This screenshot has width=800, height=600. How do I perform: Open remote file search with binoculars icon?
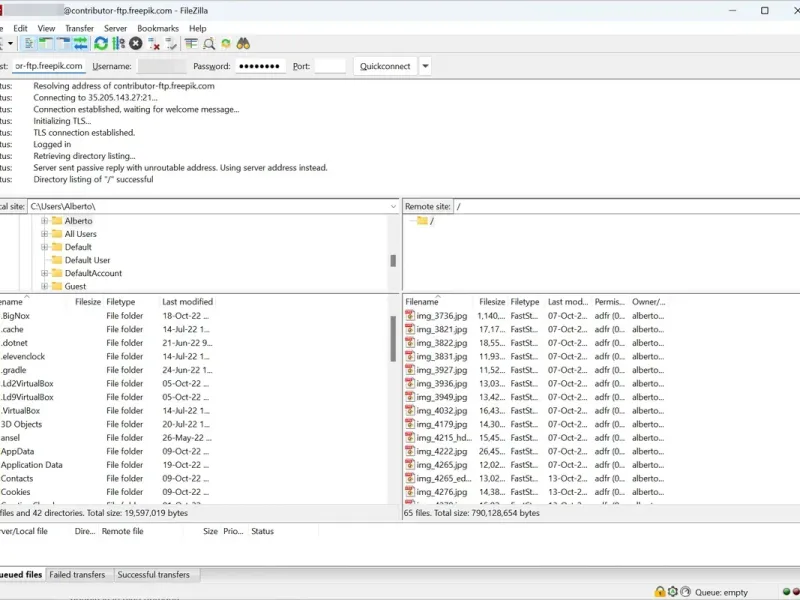click(x=243, y=44)
